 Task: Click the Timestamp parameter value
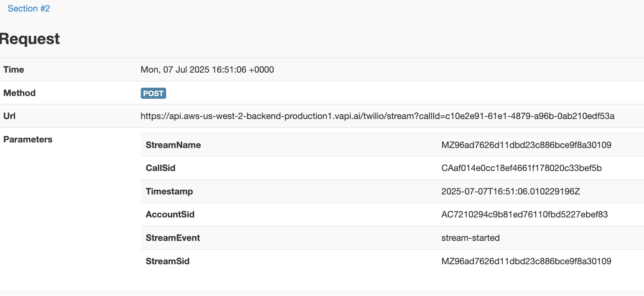coord(510,192)
